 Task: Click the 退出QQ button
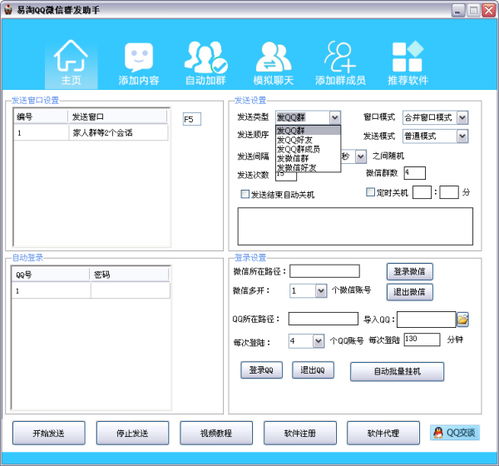point(313,370)
